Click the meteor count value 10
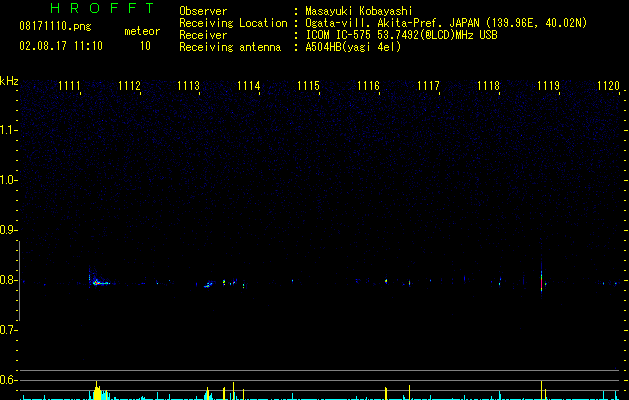Viewport: 629px width, 400px height. (145, 46)
